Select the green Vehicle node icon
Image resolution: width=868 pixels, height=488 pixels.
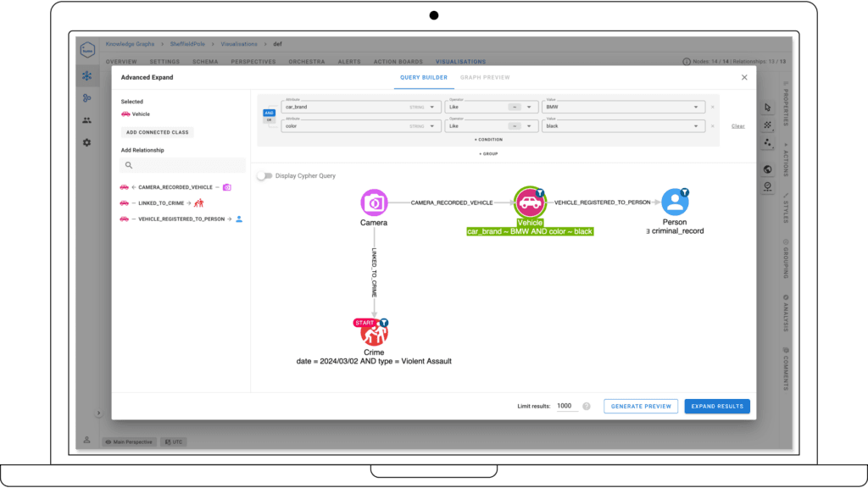pyautogui.click(x=531, y=202)
